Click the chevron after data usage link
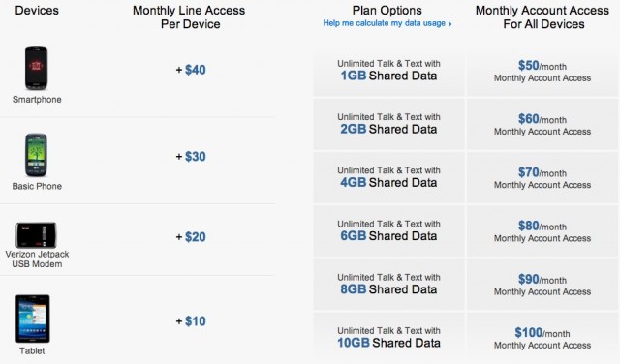The width and height of the screenshot is (620, 364). 449,24
